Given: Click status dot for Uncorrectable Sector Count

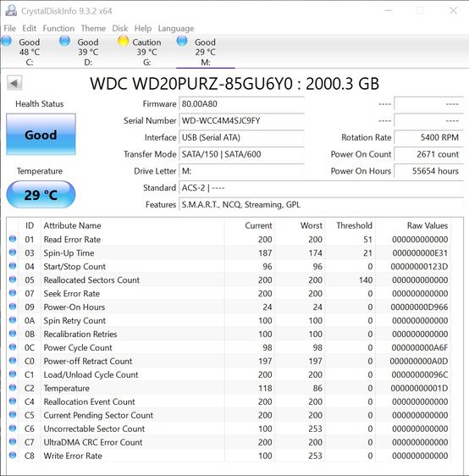Looking at the screenshot, I should [x=13, y=428].
